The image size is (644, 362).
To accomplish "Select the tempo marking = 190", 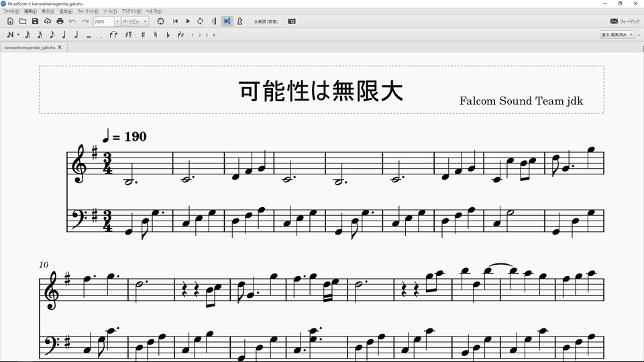I will (x=125, y=136).
